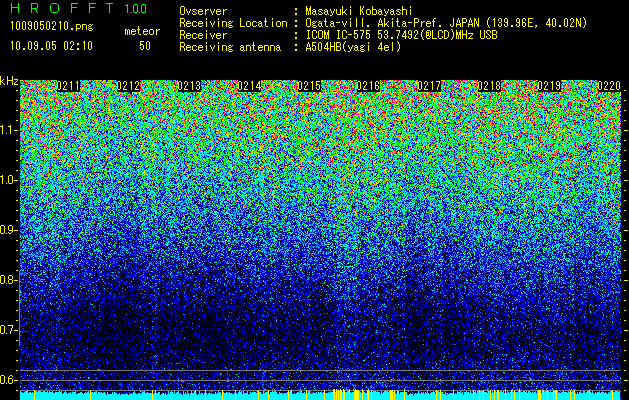Click the Ovserver label
The image size is (629, 400).
tap(203, 11)
